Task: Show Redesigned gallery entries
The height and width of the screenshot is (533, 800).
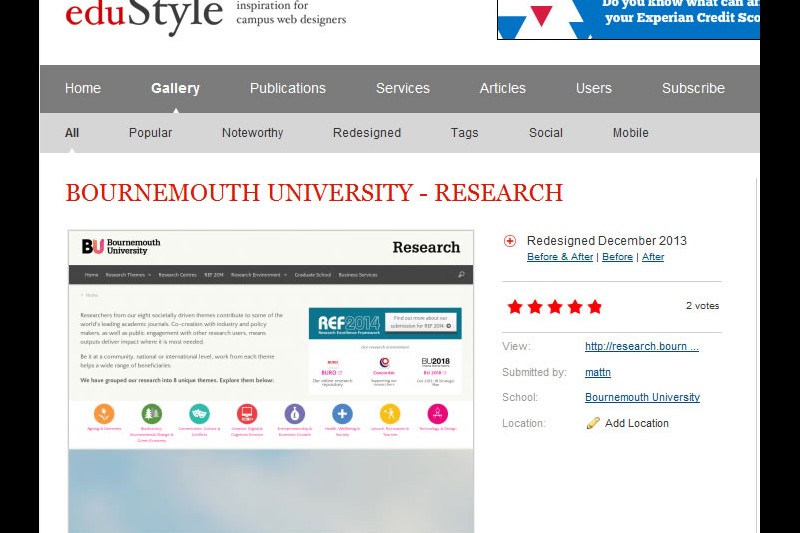Action: tap(367, 133)
